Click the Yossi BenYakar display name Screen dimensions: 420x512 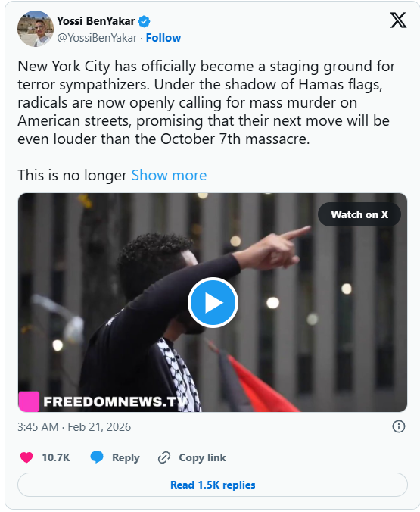[95, 21]
